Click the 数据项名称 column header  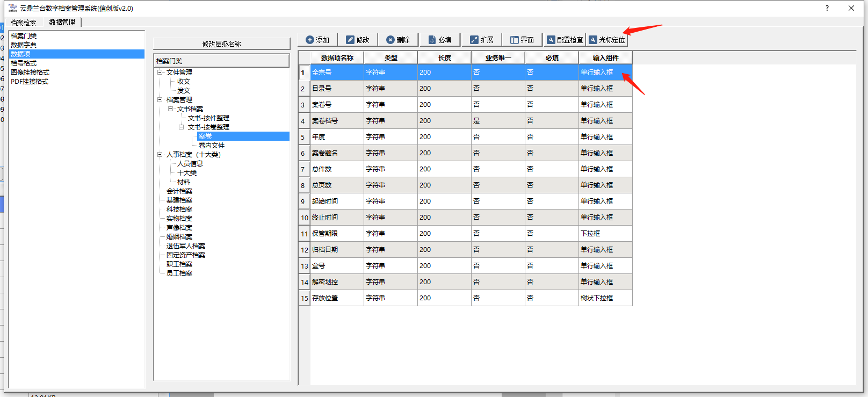(337, 58)
